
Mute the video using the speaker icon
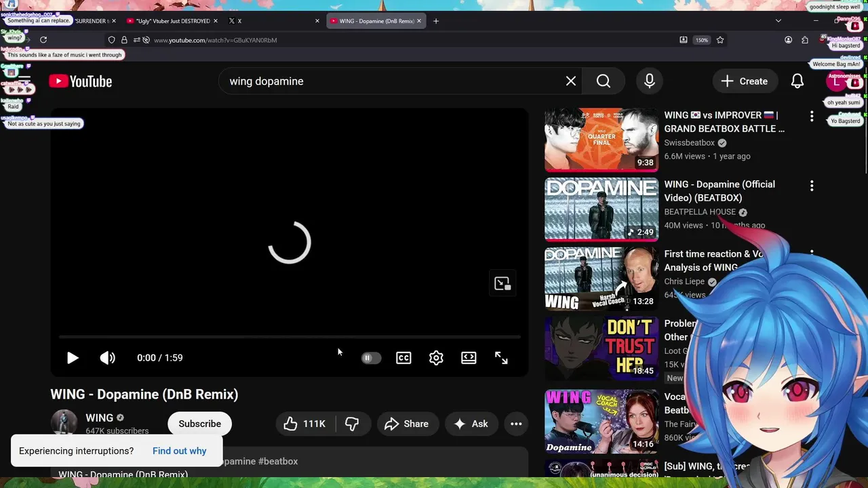pyautogui.click(x=108, y=358)
